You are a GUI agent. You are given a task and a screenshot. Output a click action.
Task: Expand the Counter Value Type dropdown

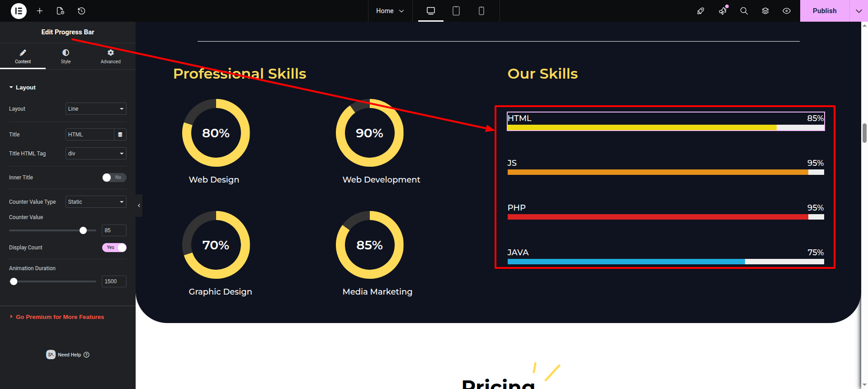(x=96, y=202)
